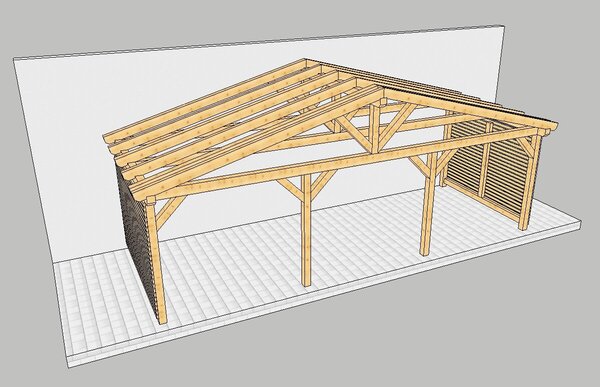Select the rightmost front corner post
The height and width of the screenshot is (387, 600).
point(529,180)
